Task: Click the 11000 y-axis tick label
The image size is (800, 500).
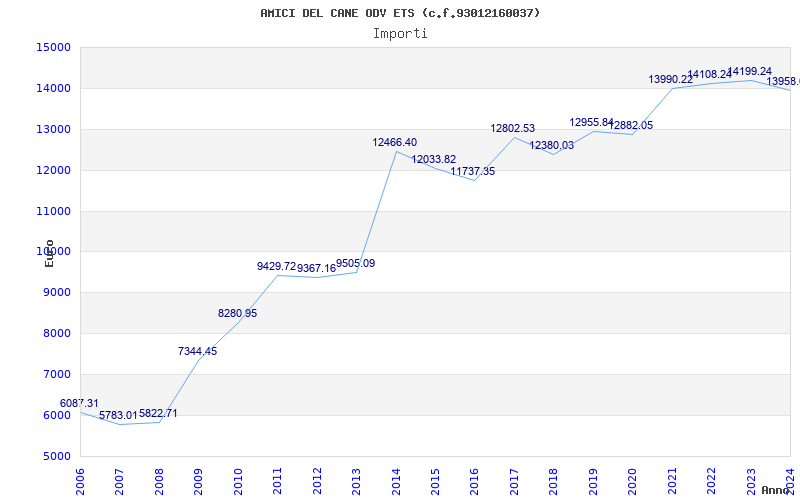Action: [53, 211]
